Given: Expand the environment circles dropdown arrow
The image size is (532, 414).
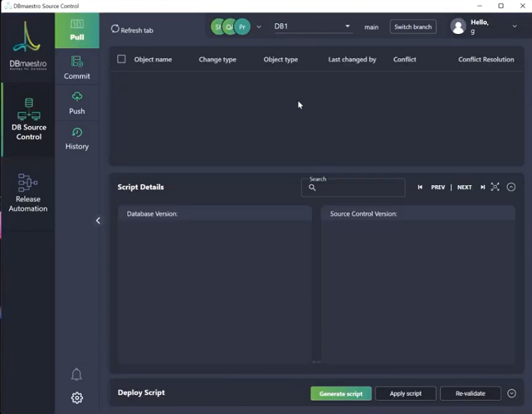Looking at the screenshot, I should [x=259, y=27].
